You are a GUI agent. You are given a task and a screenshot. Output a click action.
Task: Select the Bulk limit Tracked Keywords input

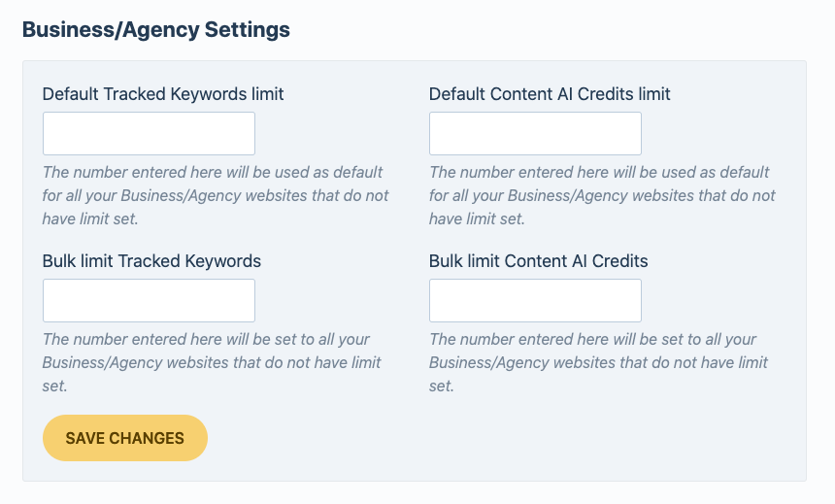(x=149, y=300)
